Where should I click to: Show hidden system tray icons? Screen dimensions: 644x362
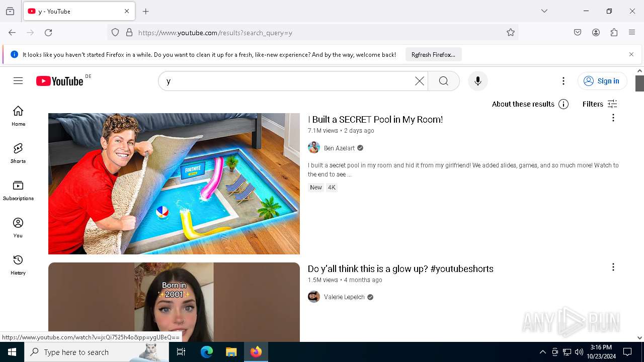click(x=542, y=352)
